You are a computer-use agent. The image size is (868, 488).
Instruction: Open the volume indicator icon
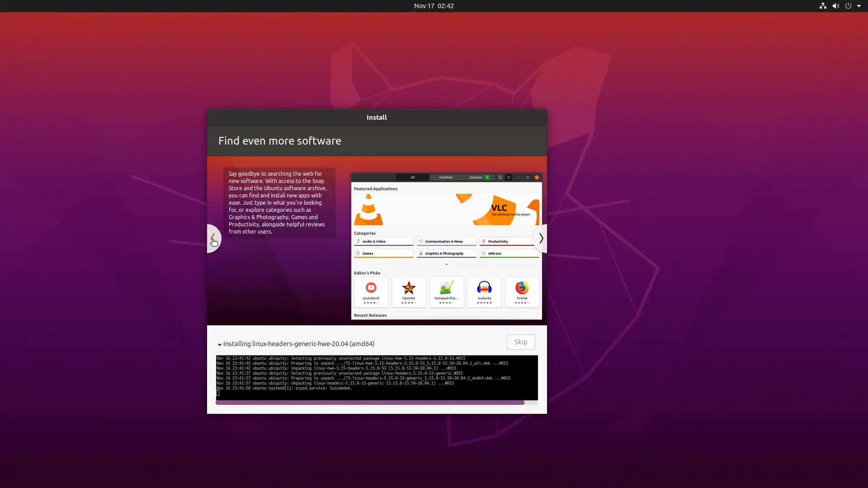point(835,6)
